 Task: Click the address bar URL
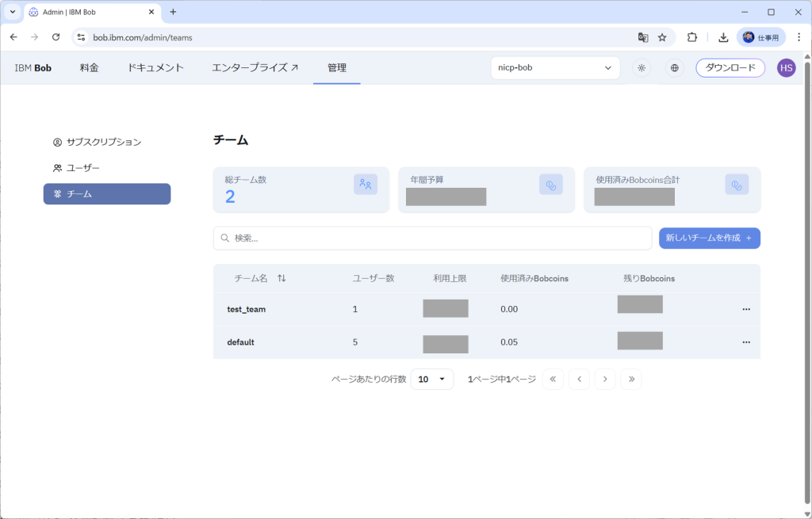coord(143,37)
